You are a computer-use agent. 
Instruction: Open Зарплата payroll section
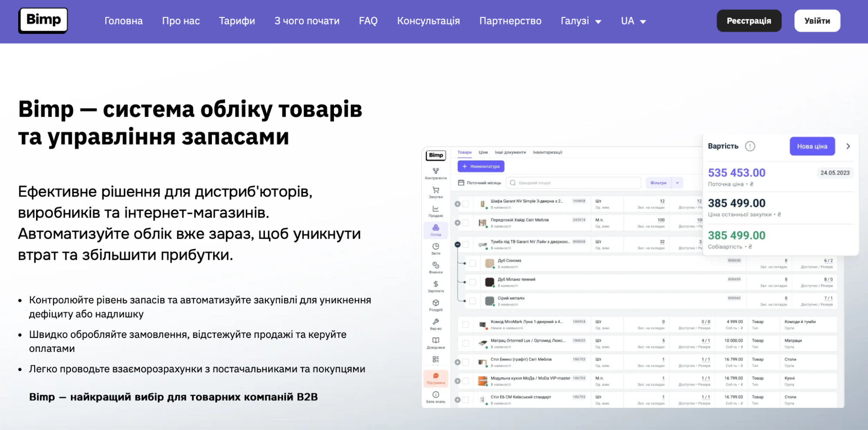(x=436, y=286)
